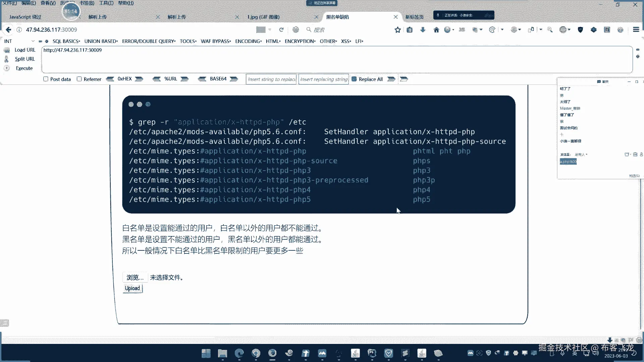
Task: Open the downloads arrow icon
Action: tap(423, 29)
